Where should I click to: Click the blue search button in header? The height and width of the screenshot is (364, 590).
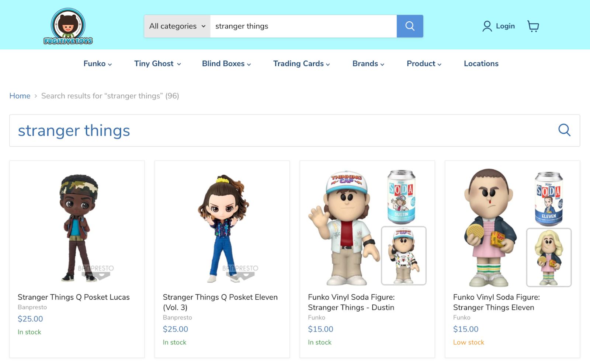[410, 26]
